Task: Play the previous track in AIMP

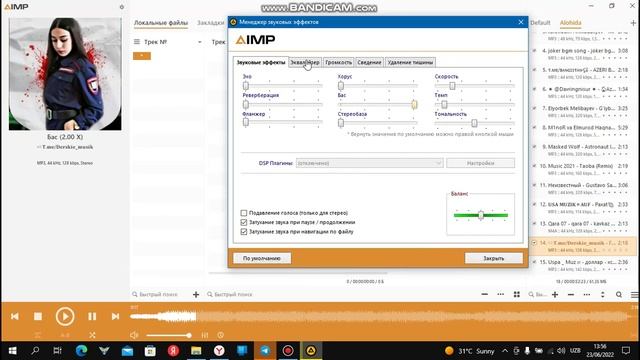Action: 15,316
